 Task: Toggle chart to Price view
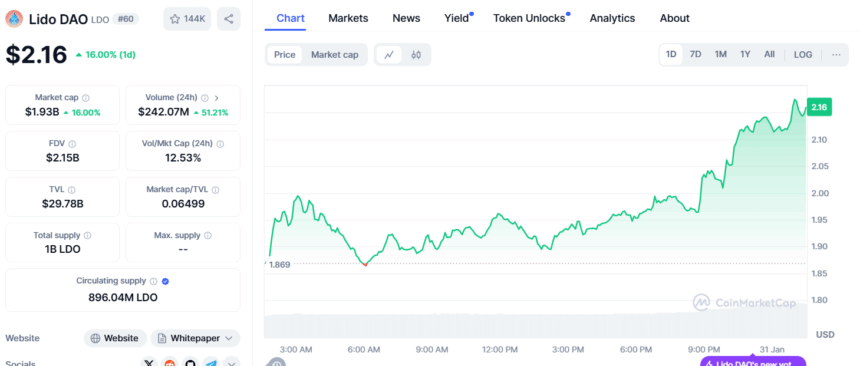pos(285,55)
